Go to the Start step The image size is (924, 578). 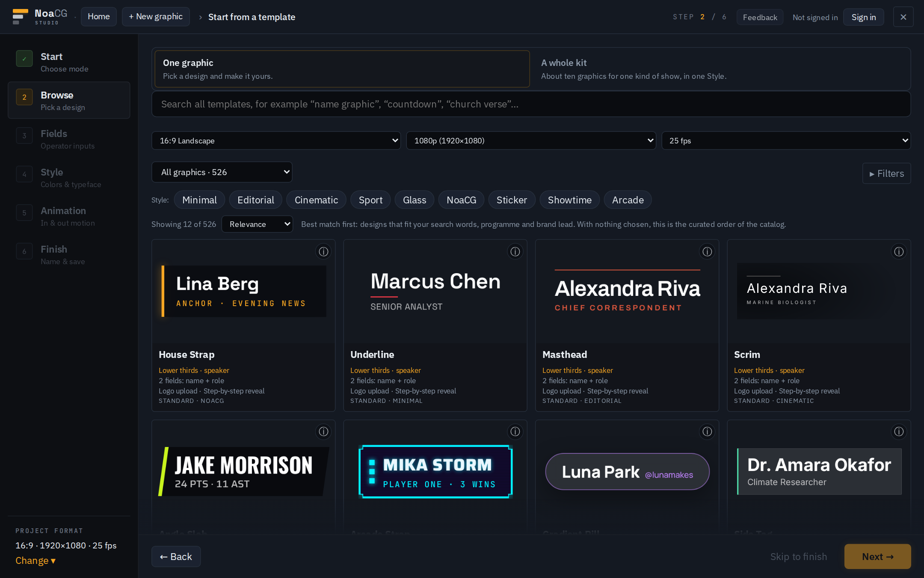[x=69, y=62]
